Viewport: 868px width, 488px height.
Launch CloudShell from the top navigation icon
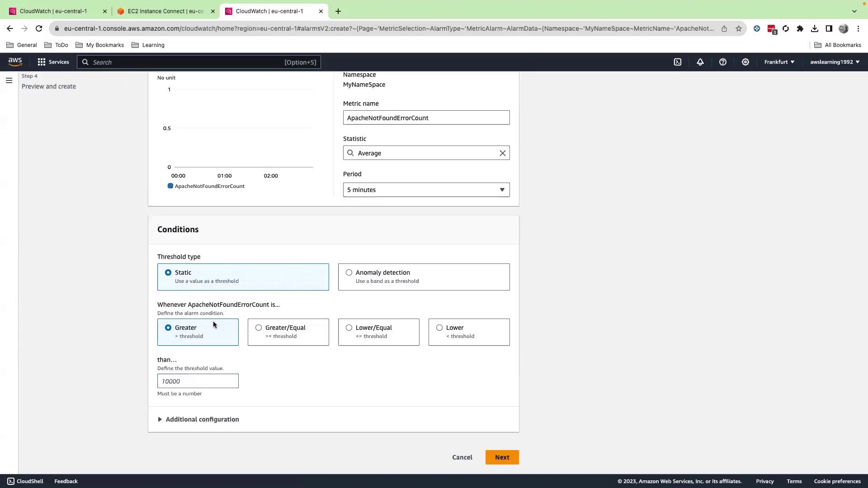[x=678, y=62]
